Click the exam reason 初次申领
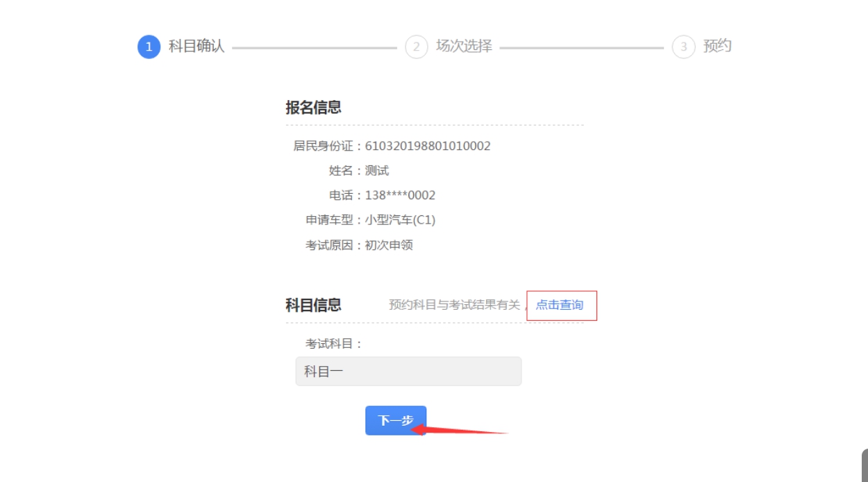868x482 pixels. click(389, 245)
